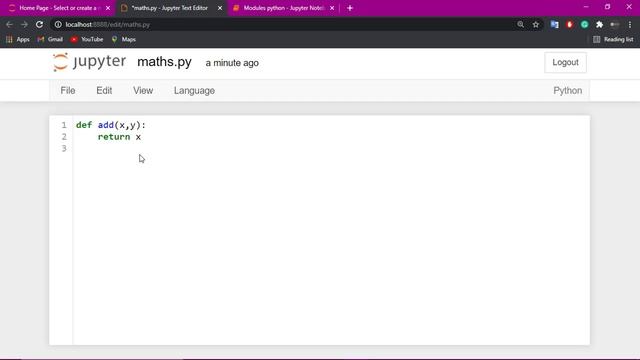Click the green Grammarly extension icon
640x360 pixels.
tap(584, 24)
